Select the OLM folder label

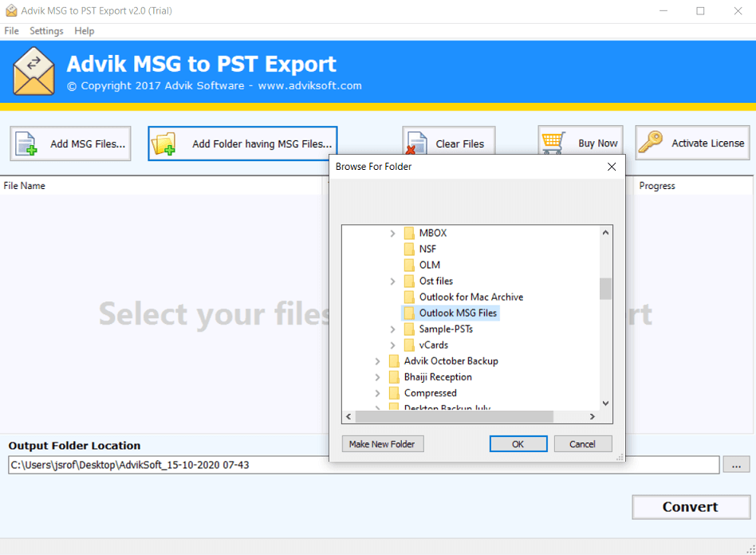tap(430, 266)
